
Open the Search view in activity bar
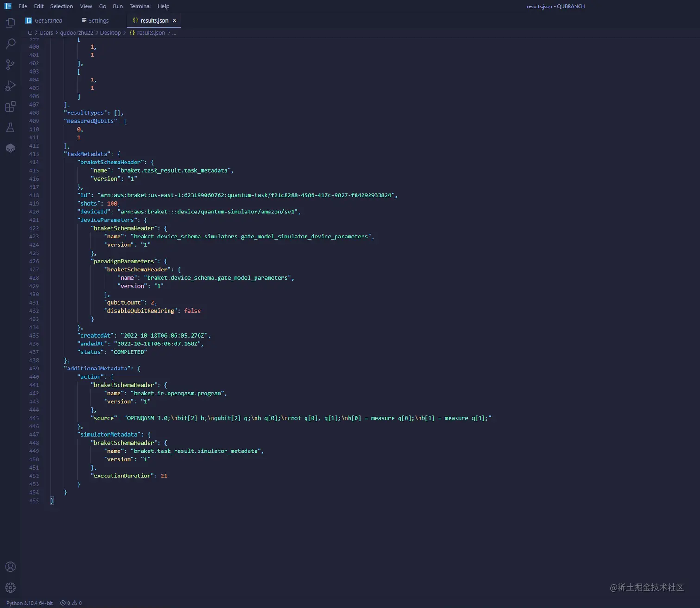click(10, 44)
